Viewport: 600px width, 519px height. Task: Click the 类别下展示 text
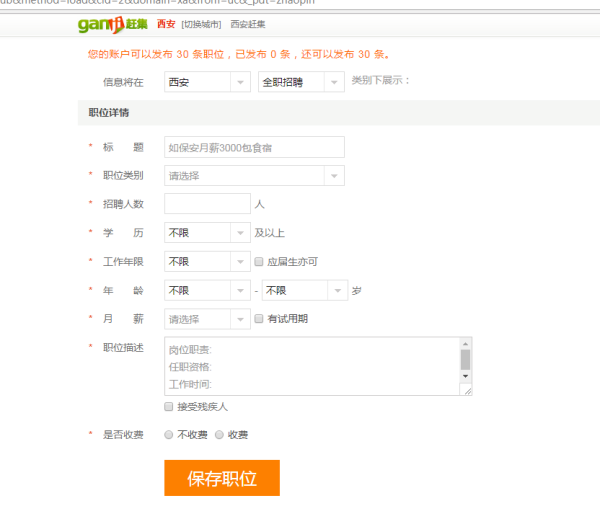(x=381, y=80)
